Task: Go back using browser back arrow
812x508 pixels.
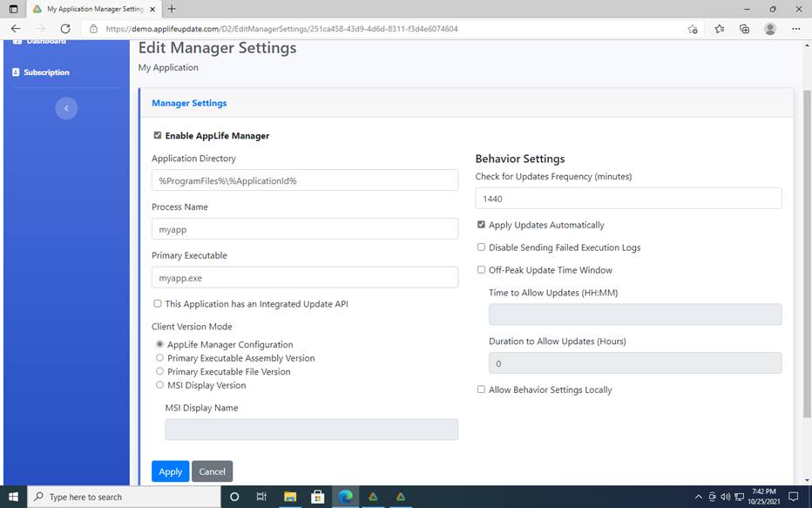Action: [x=16, y=29]
